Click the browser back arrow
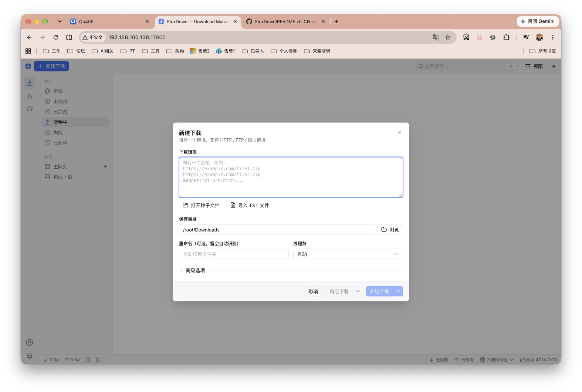This screenshot has height=392, width=582. click(x=29, y=37)
